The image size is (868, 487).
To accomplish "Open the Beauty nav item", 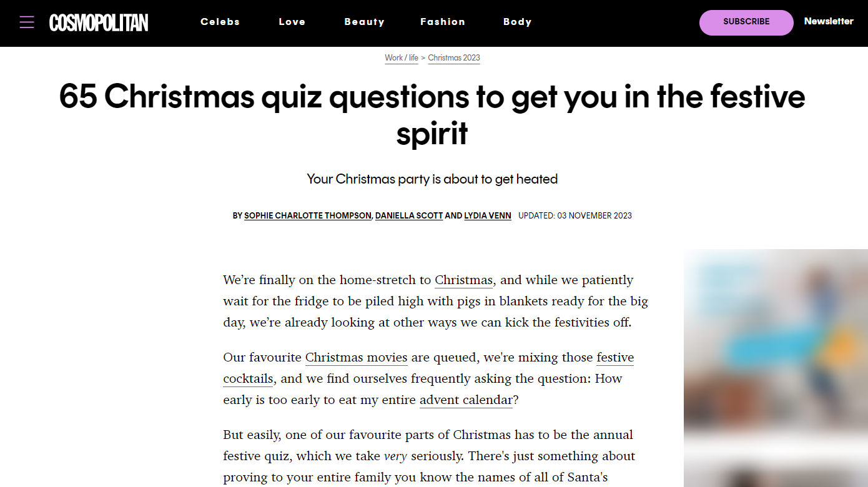I will coord(364,22).
